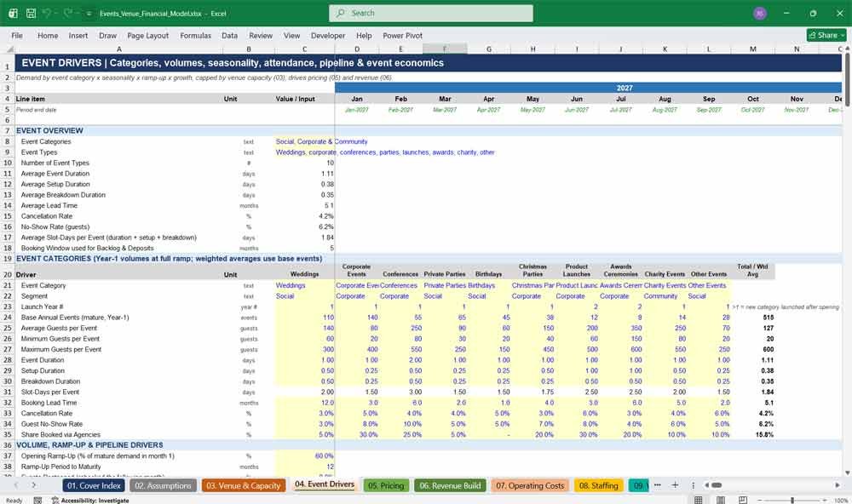Select column F header
Image resolution: width=852 pixels, height=504 pixels.
coord(445,49)
